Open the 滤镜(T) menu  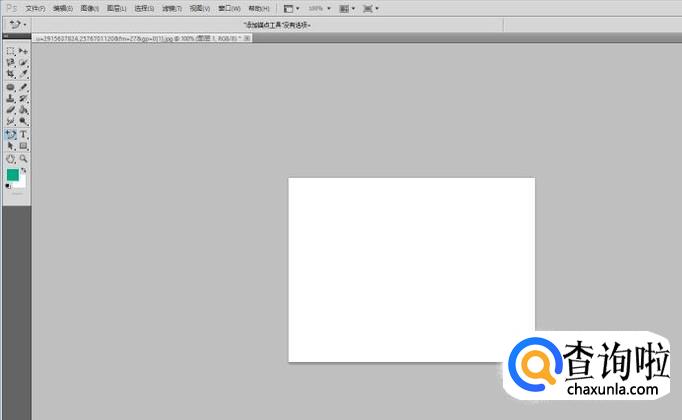click(172, 8)
